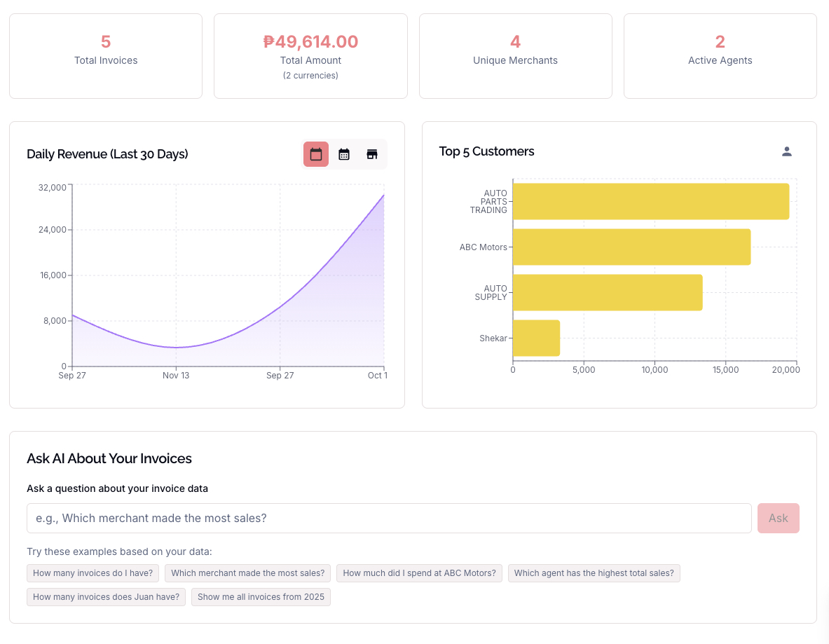
Task: Open the merchant store view icon
Action: tap(372, 153)
